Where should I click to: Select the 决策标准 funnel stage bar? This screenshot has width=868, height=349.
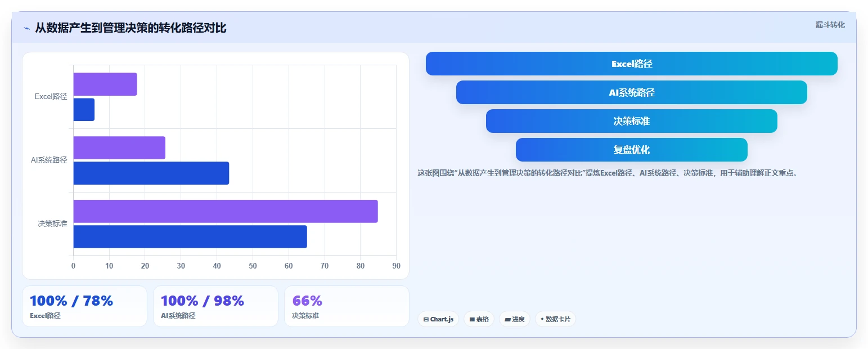click(x=632, y=121)
